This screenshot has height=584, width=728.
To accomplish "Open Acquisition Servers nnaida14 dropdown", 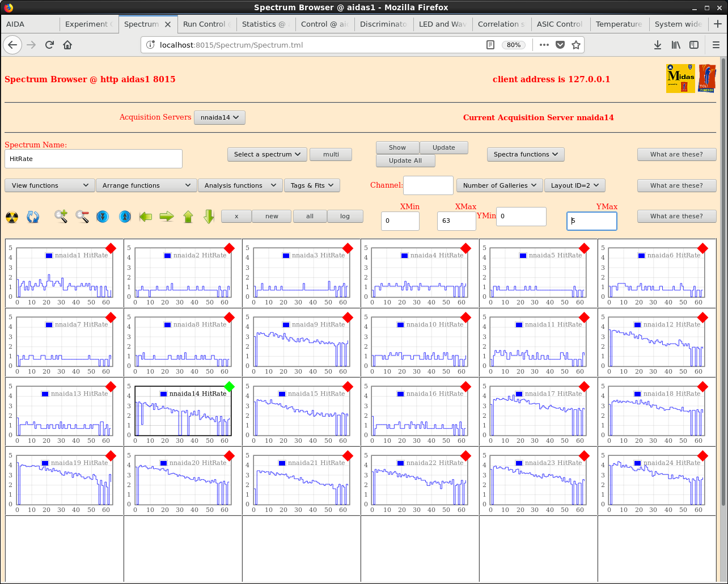I will pyautogui.click(x=219, y=117).
